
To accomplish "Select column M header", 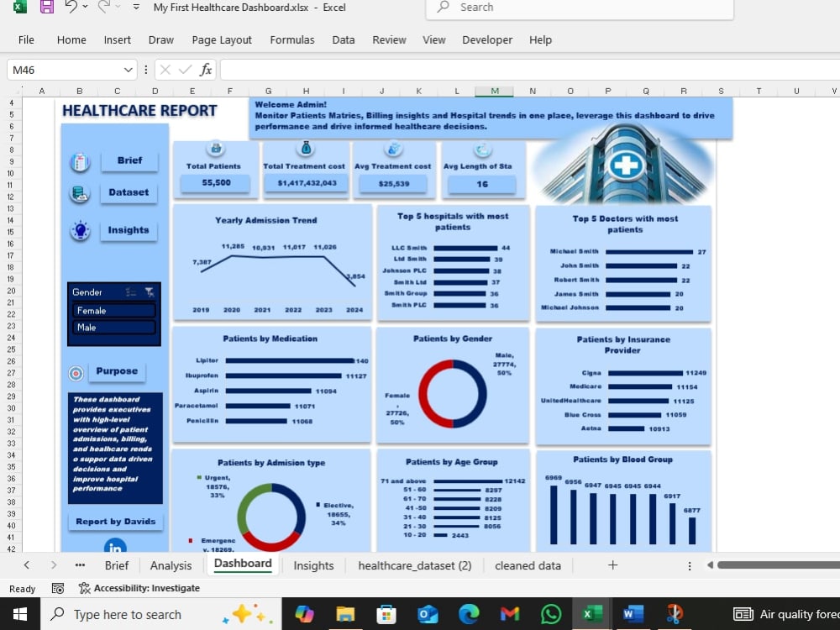I will pos(495,91).
